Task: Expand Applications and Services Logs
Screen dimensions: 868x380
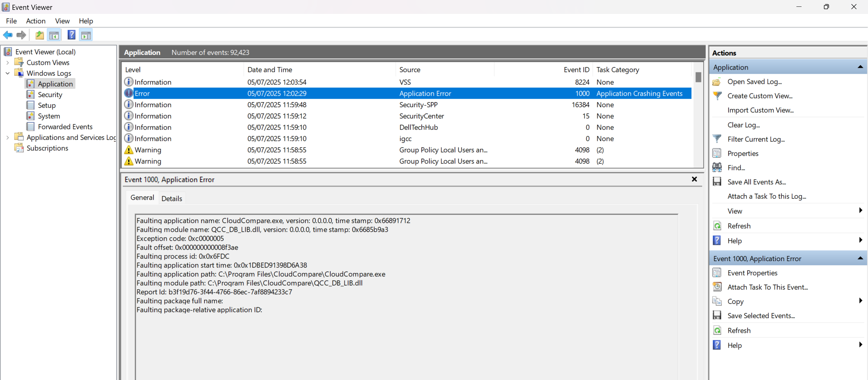Action: coord(7,137)
